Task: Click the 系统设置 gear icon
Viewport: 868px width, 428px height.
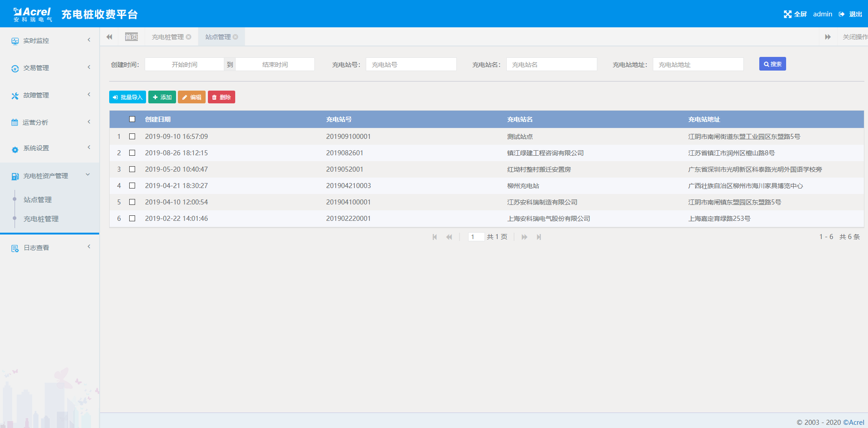Action: click(x=15, y=149)
